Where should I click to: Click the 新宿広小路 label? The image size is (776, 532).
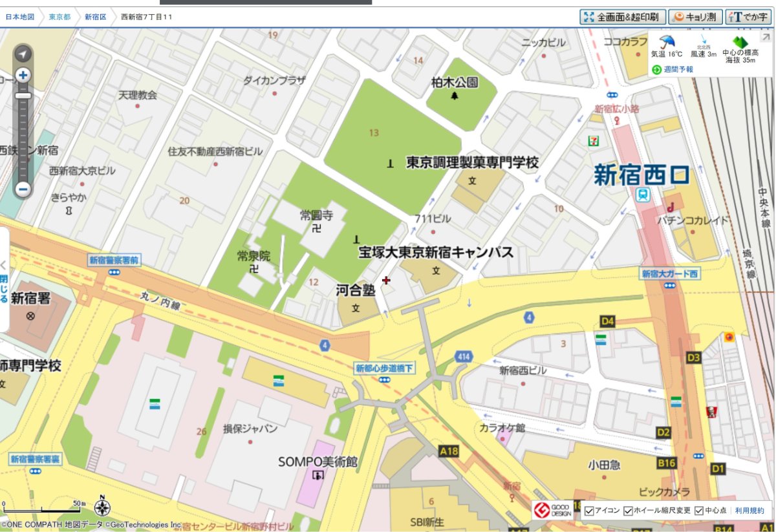617,109
